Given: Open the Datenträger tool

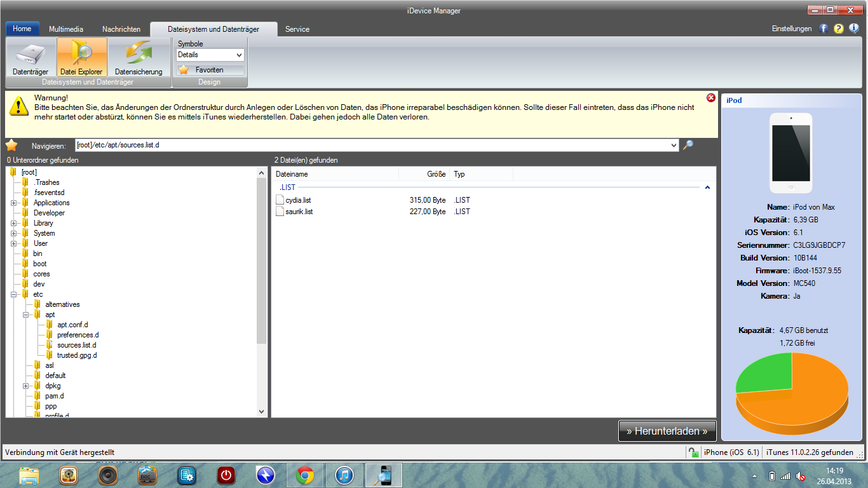Looking at the screenshot, I should coord(31,57).
